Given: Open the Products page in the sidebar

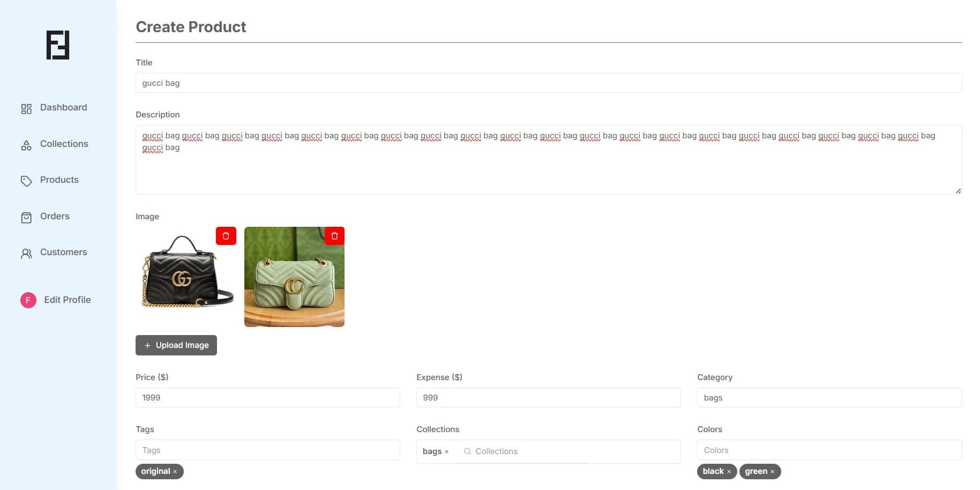Looking at the screenshot, I should (x=59, y=180).
